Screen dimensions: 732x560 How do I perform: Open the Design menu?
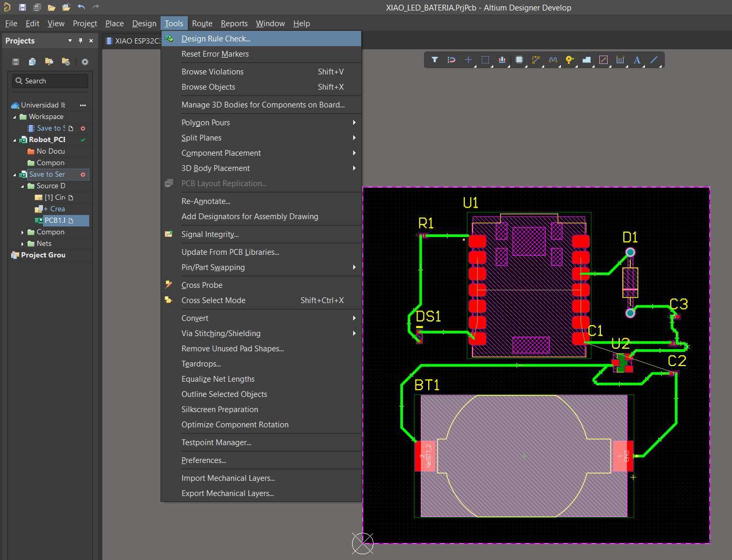tap(144, 24)
